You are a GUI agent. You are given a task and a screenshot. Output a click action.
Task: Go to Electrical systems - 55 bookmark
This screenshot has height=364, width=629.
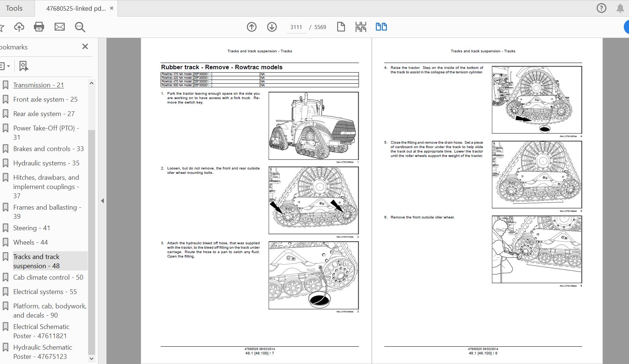(45, 292)
